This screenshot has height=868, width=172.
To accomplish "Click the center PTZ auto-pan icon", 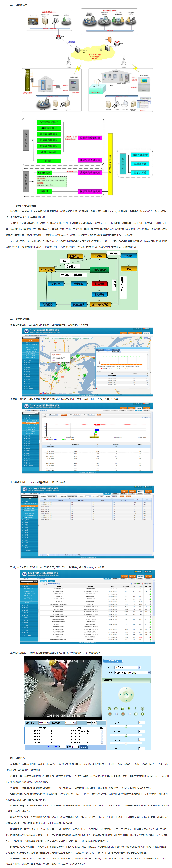I will pos(126,695).
